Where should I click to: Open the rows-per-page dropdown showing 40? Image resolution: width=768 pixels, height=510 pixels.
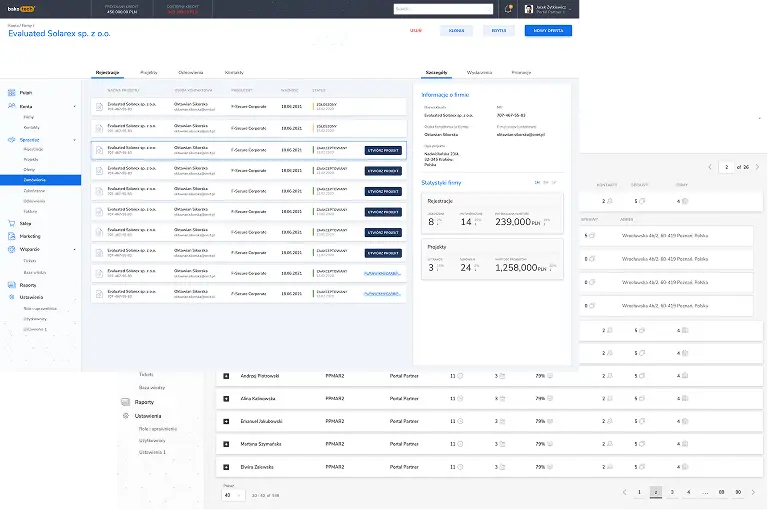[x=232, y=494]
